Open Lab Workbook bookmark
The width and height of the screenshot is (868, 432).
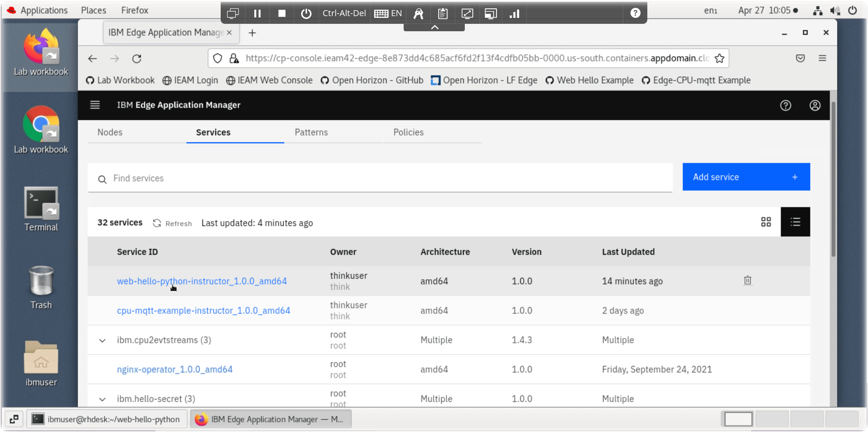pyautogui.click(x=120, y=80)
